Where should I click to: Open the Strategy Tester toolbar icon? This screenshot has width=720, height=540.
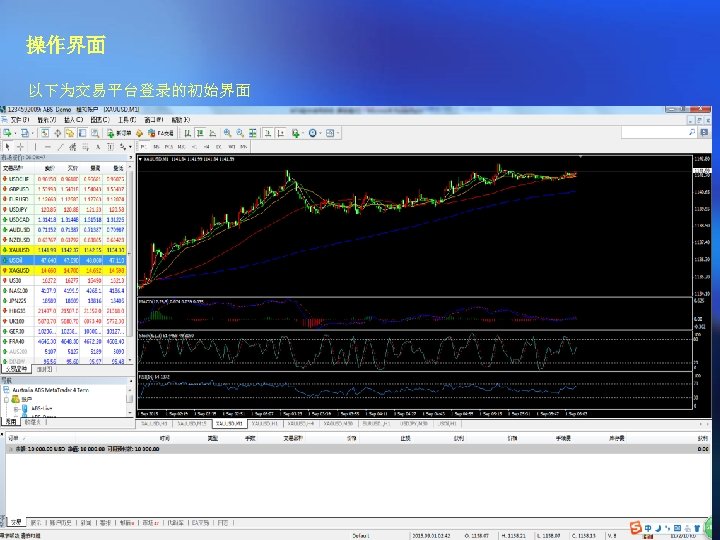tap(95, 133)
